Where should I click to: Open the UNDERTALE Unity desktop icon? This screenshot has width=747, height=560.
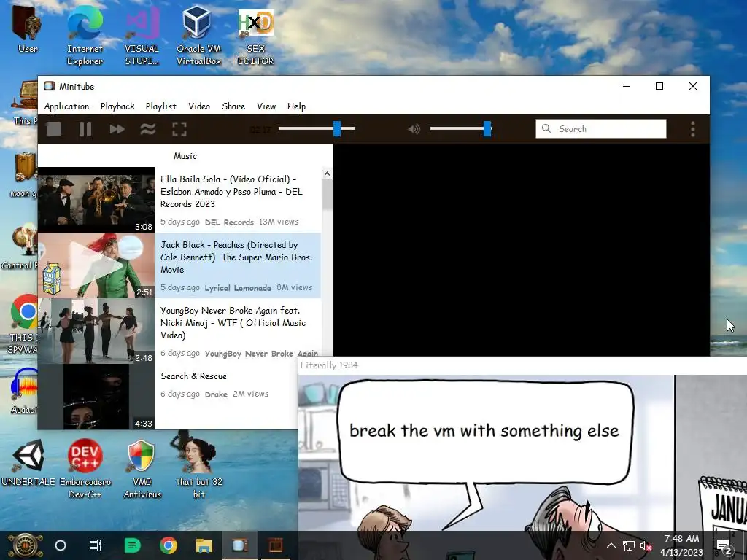tap(28, 462)
